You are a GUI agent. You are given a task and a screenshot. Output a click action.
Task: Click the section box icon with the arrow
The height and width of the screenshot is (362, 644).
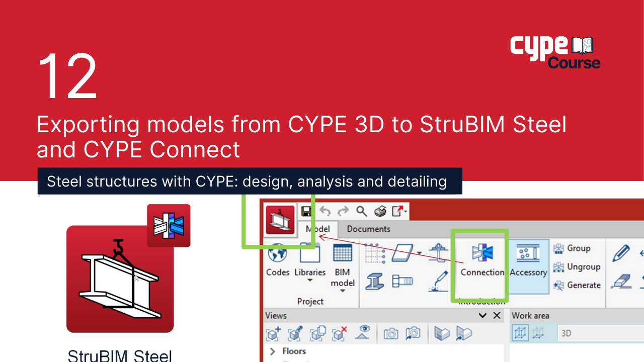[463, 333]
